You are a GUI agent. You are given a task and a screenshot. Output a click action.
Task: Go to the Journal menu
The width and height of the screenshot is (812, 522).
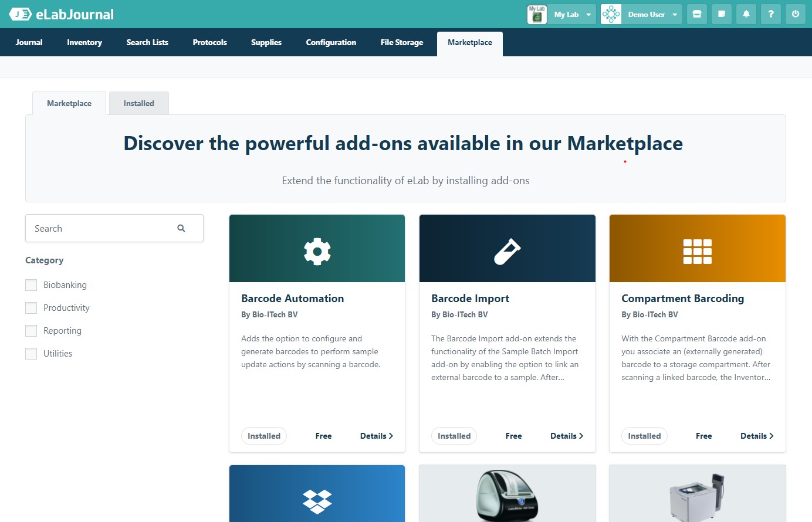[29, 42]
